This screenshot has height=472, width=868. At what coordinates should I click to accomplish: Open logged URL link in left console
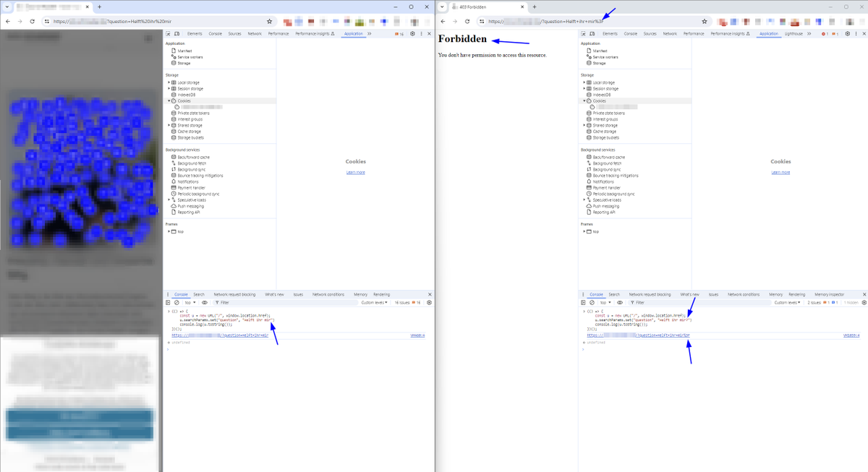click(220, 335)
